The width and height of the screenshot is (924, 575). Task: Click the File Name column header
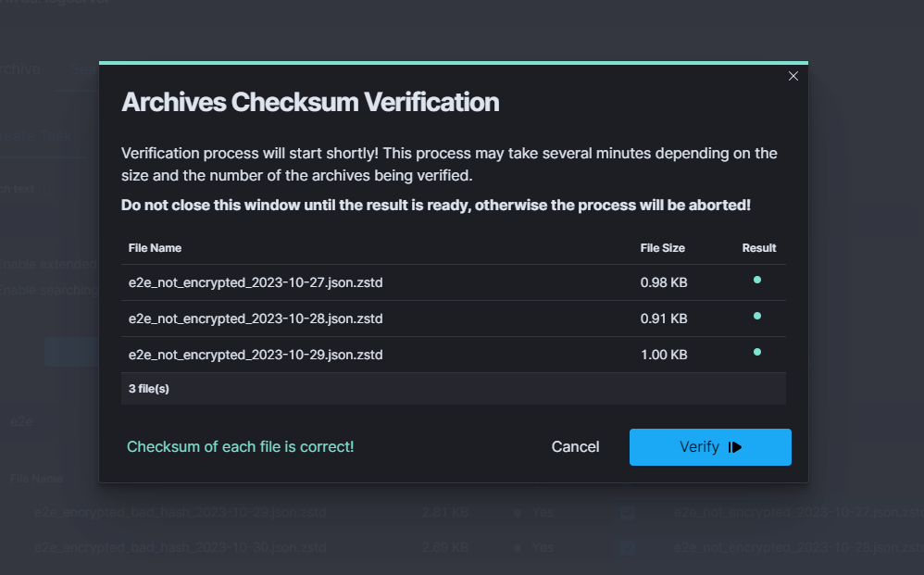click(x=155, y=248)
